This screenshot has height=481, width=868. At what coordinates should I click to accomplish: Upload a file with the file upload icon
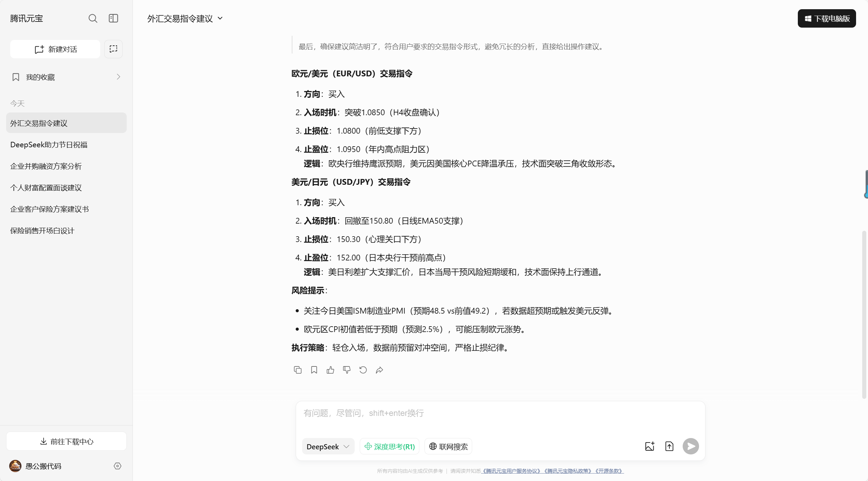669,446
